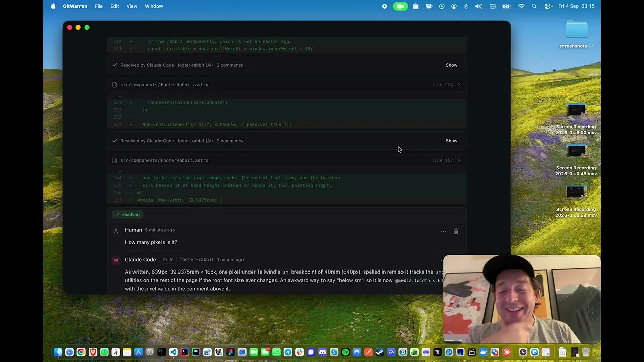Open the Bluetooth menu bar icon
This screenshot has width=644, height=362.
(466, 6)
